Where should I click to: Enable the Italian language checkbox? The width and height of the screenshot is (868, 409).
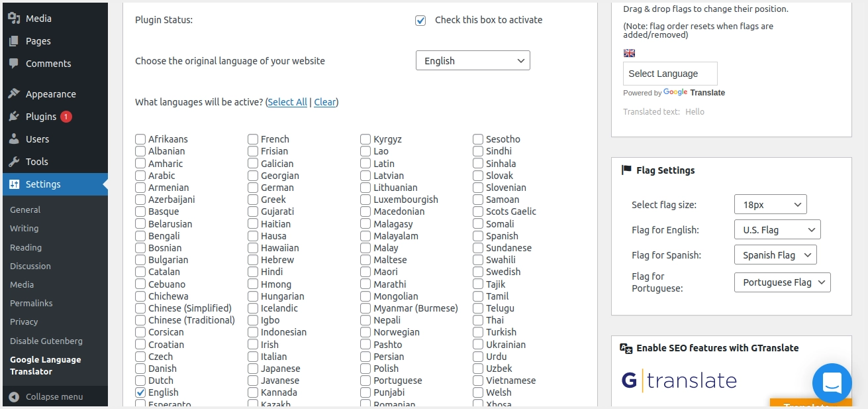pyautogui.click(x=253, y=357)
